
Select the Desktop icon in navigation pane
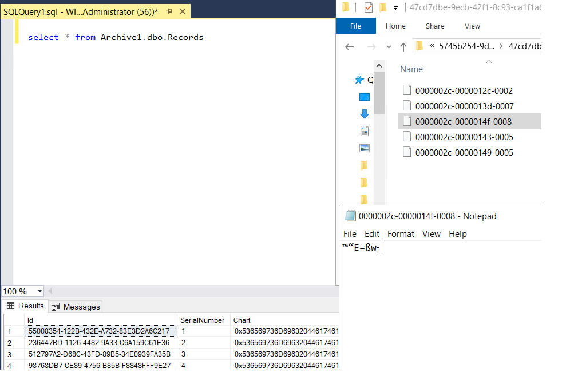click(x=365, y=97)
